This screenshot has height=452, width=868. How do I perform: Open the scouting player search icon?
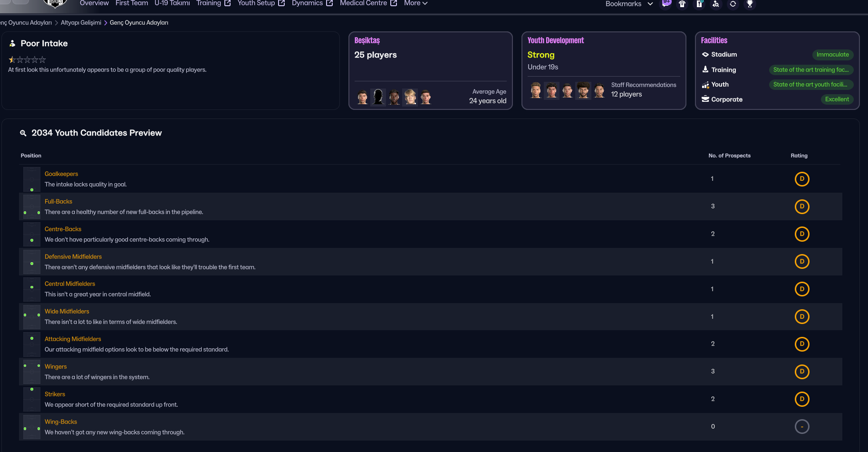(x=716, y=4)
